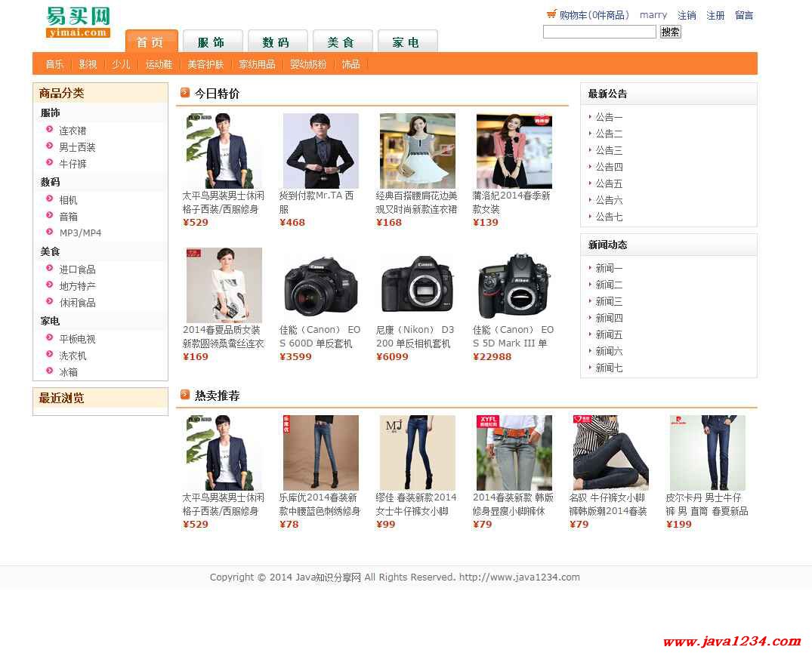This screenshot has height=659, width=812.
Task: Select 平板电视 in the category sidebar
Action: click(77, 339)
